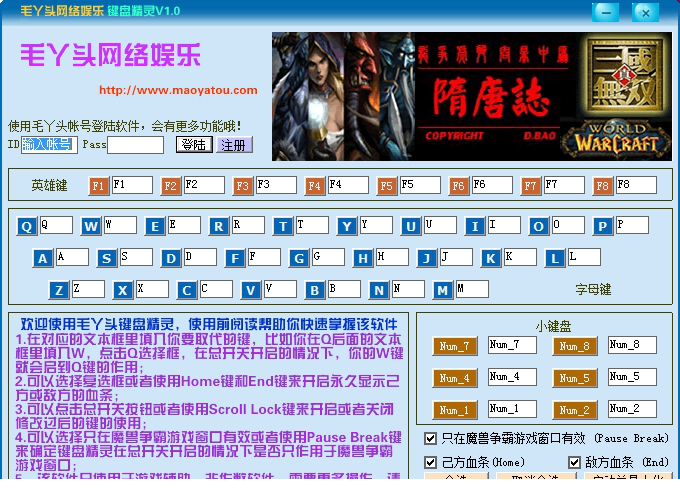The image size is (680, 498).
Task: Toggle the orange Num_8 button
Action: coord(575,346)
